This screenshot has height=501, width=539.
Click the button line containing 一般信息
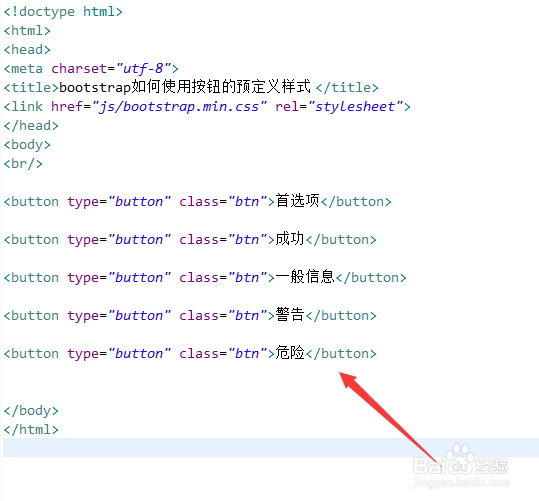tap(205, 277)
